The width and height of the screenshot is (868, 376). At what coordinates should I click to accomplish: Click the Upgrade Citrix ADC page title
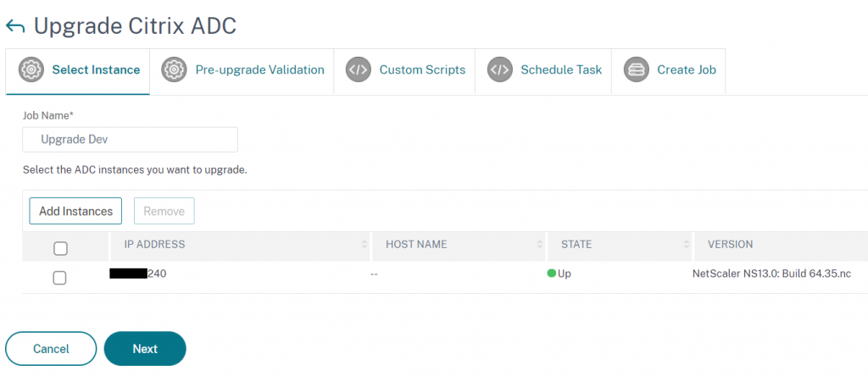tap(135, 26)
